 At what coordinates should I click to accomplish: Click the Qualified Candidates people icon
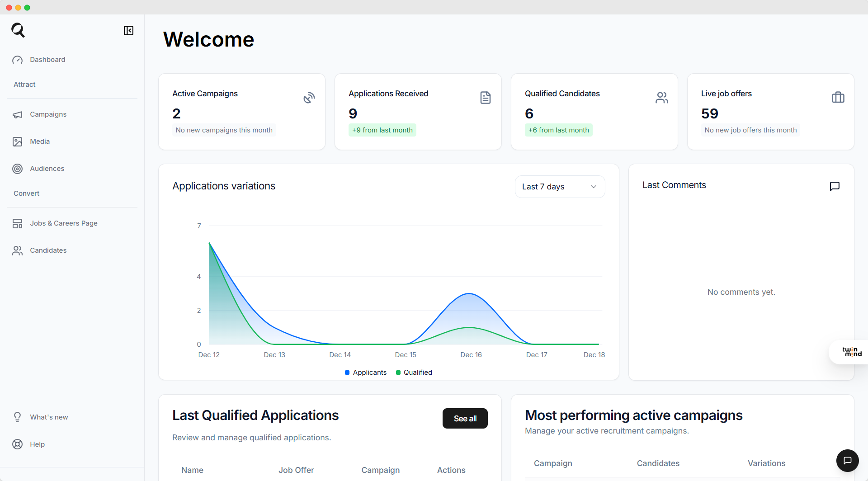(x=661, y=98)
